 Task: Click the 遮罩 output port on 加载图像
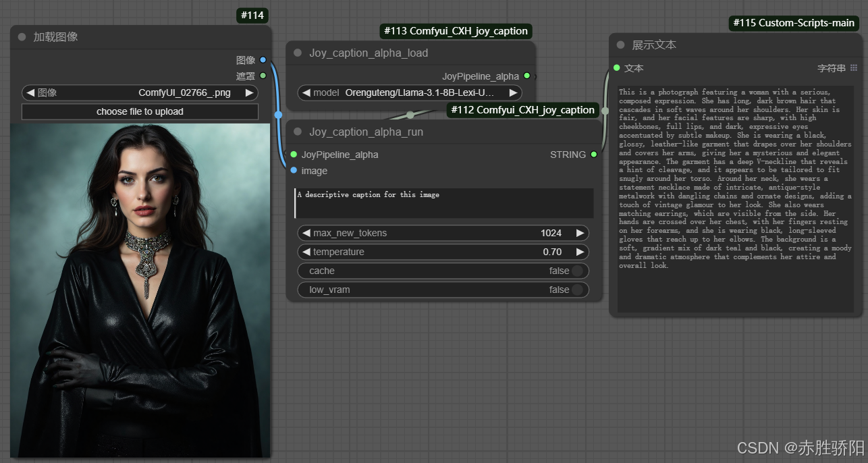tap(263, 76)
